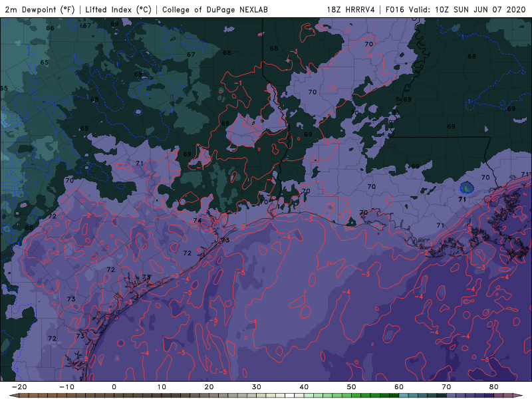Pick the light blue swatch at 60
Screen dimensions: 532x399
[x=404, y=396]
